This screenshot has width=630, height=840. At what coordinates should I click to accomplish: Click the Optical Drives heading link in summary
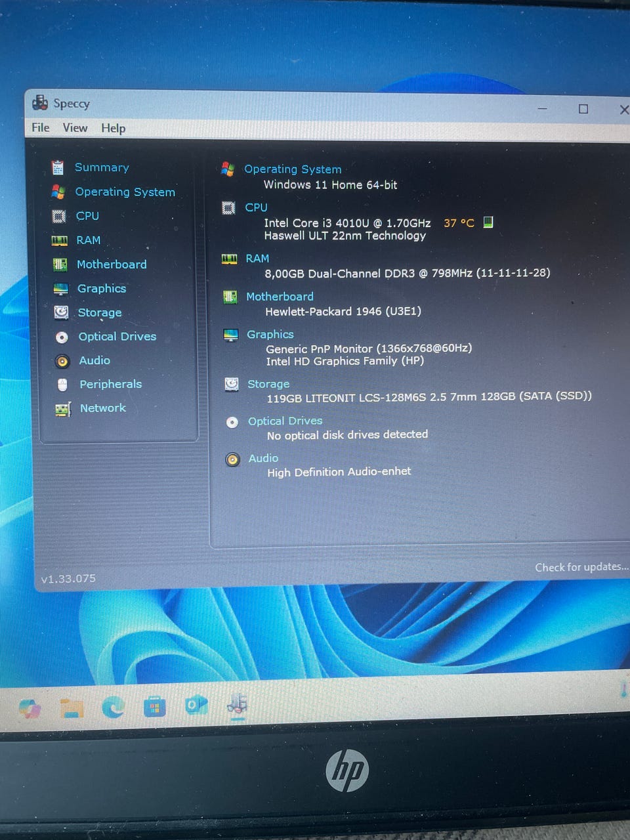(x=285, y=421)
